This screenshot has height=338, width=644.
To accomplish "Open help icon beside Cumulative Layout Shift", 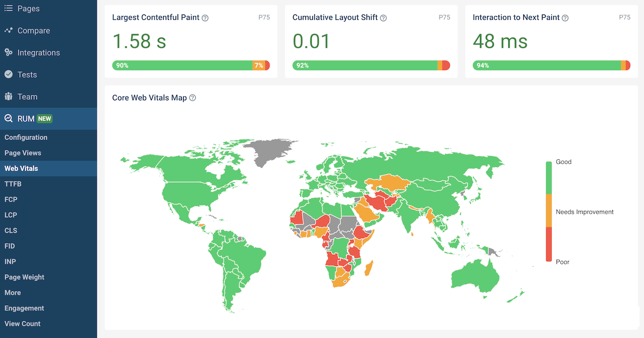I will coord(383,18).
